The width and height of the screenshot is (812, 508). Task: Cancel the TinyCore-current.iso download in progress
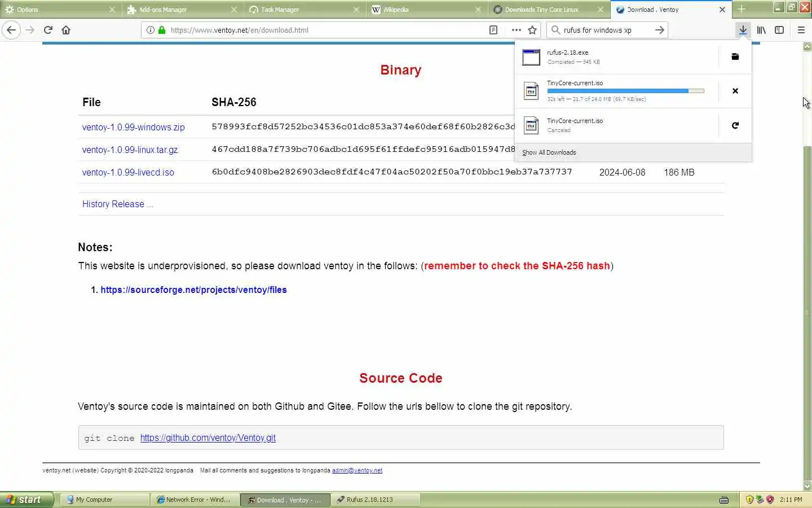(x=735, y=91)
